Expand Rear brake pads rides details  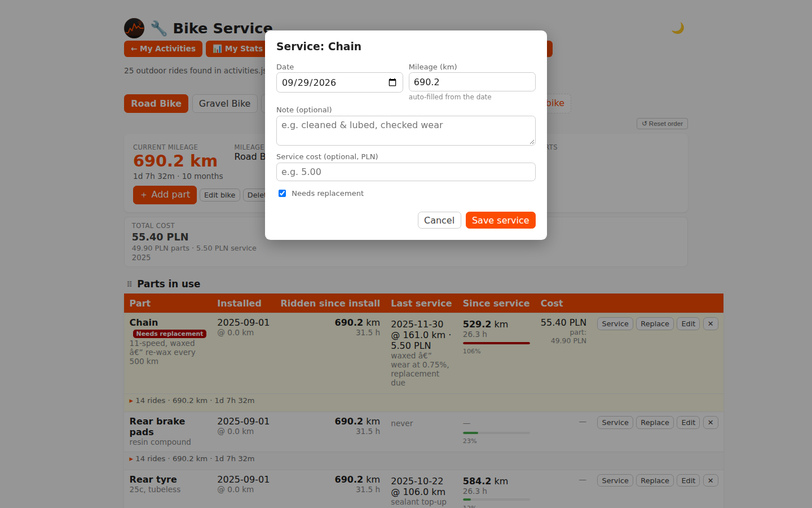(x=192, y=459)
